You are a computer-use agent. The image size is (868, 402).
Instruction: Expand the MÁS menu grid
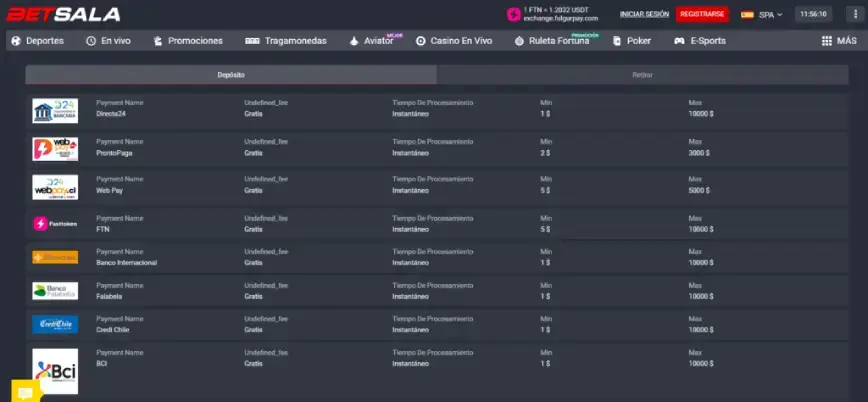tap(838, 41)
